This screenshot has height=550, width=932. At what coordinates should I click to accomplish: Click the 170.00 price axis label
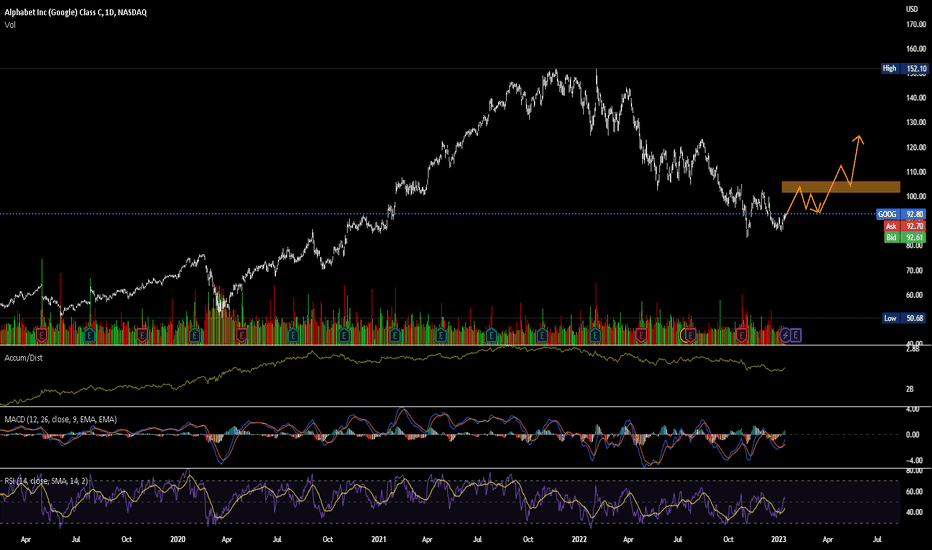pos(916,24)
